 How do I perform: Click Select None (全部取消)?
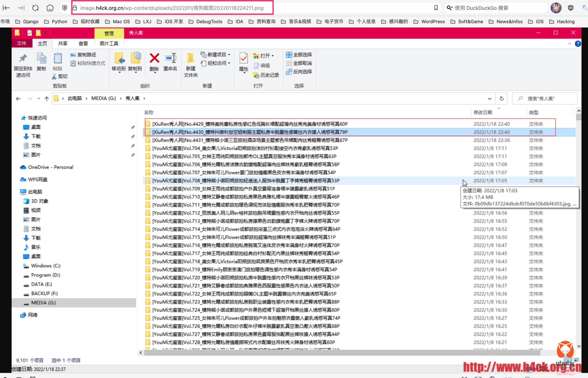click(299, 63)
